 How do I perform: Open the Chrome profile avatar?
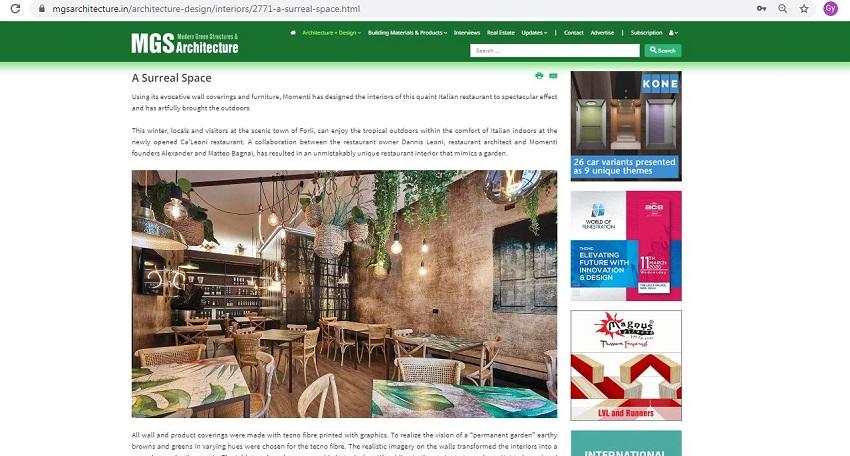(830, 9)
